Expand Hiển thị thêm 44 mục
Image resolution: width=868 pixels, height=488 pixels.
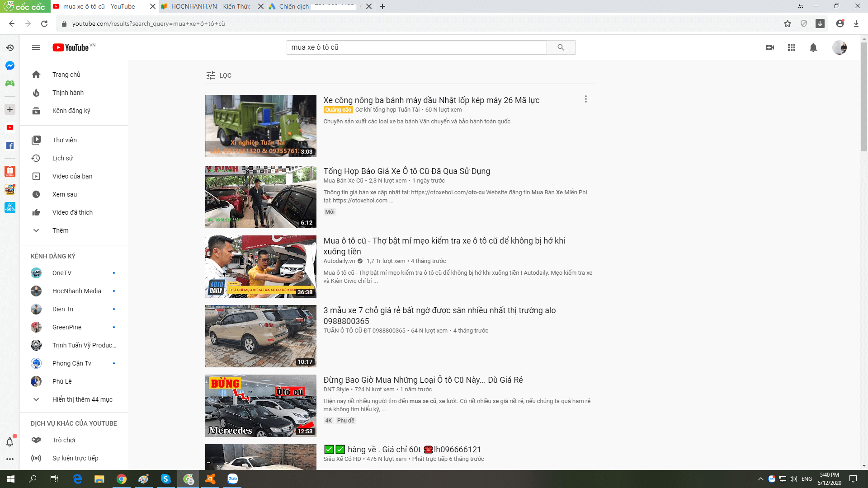click(82, 399)
